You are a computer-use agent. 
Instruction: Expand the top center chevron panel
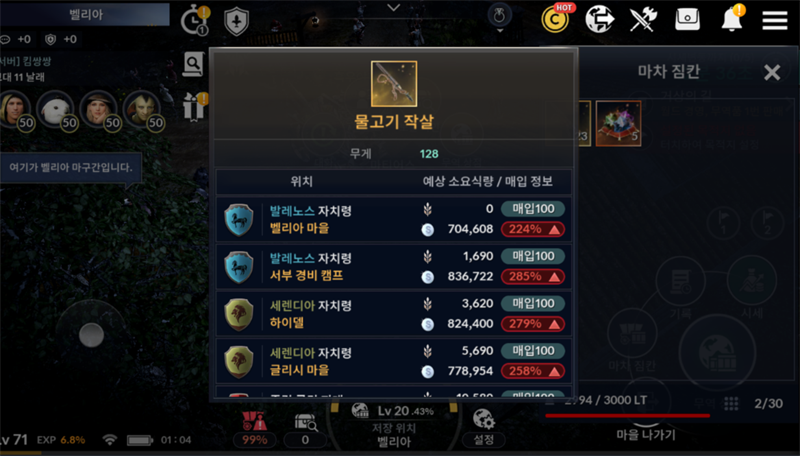click(393, 8)
